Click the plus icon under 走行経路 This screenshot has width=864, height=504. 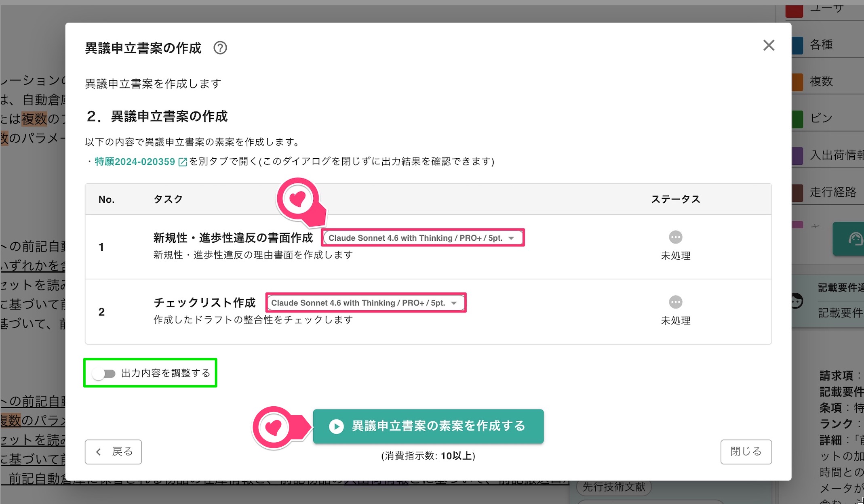click(815, 226)
